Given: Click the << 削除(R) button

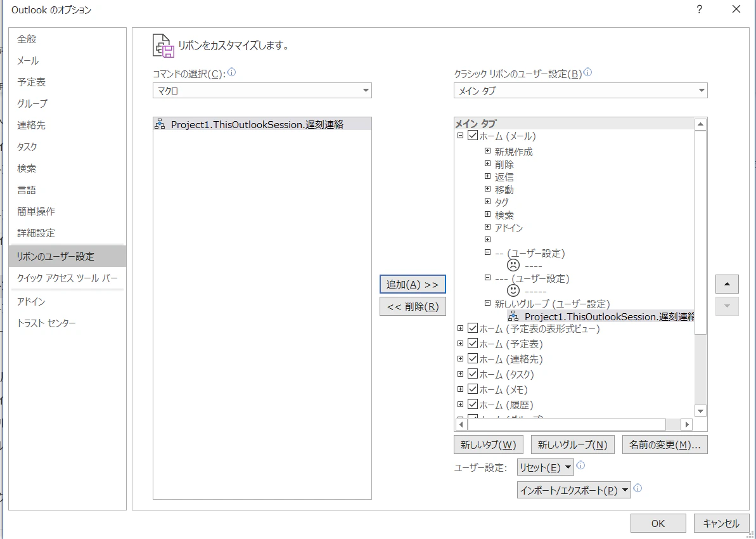Looking at the screenshot, I should tap(413, 306).
